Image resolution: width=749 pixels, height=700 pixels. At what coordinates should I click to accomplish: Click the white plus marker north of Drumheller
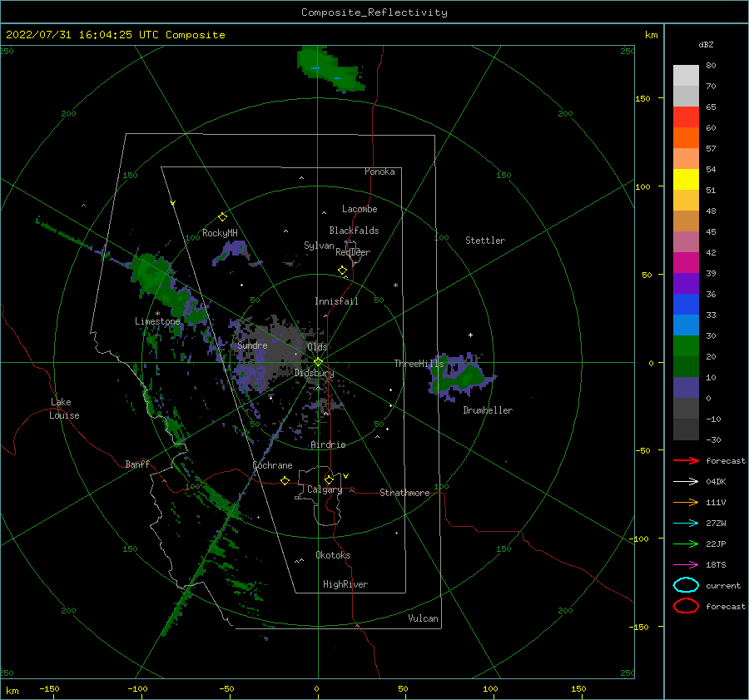pos(470,335)
